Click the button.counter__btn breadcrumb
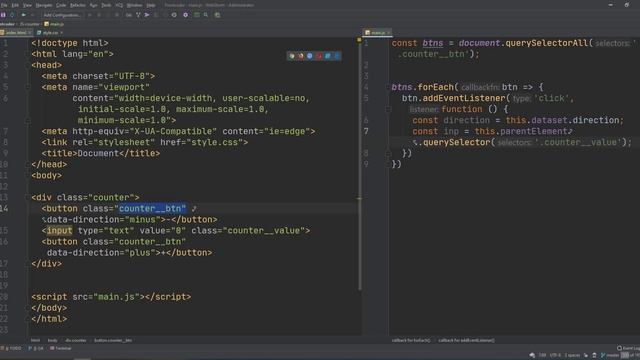Screen dimensions: 640x360 tap(113, 340)
